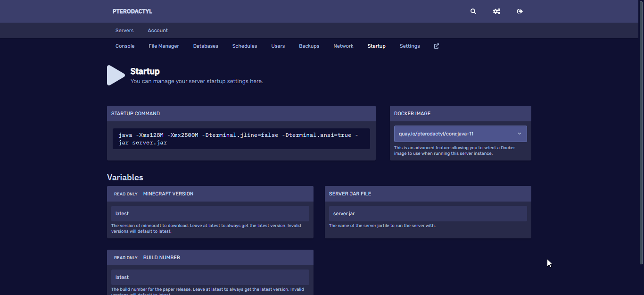Click the Pterodactyl logo title
This screenshot has width=644, height=295.
(132, 11)
